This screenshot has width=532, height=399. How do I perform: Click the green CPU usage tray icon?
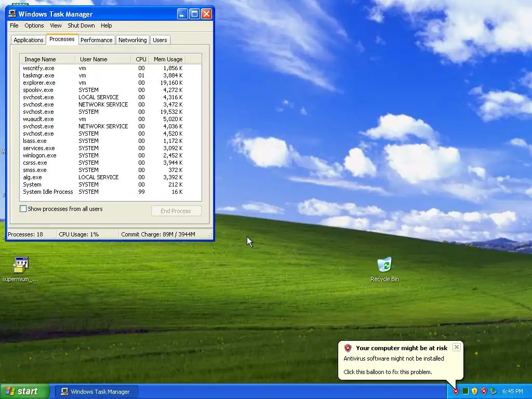pos(465,391)
